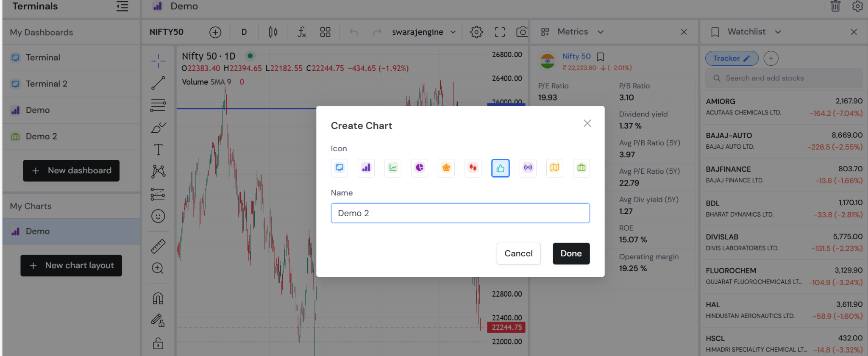Add symbol with plus circle beside NIFTY50
868x356 pixels.
pyautogui.click(x=215, y=32)
